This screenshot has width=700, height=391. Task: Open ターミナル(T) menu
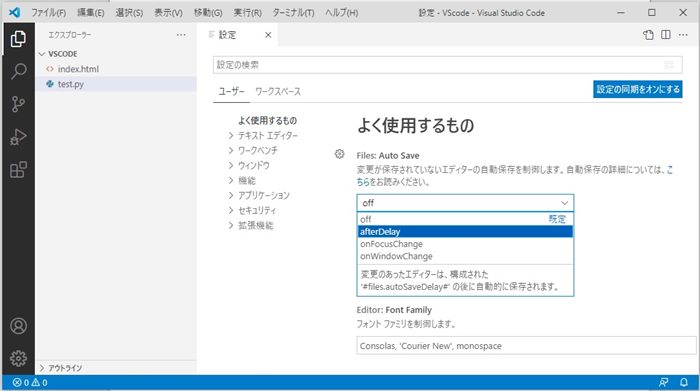(293, 12)
